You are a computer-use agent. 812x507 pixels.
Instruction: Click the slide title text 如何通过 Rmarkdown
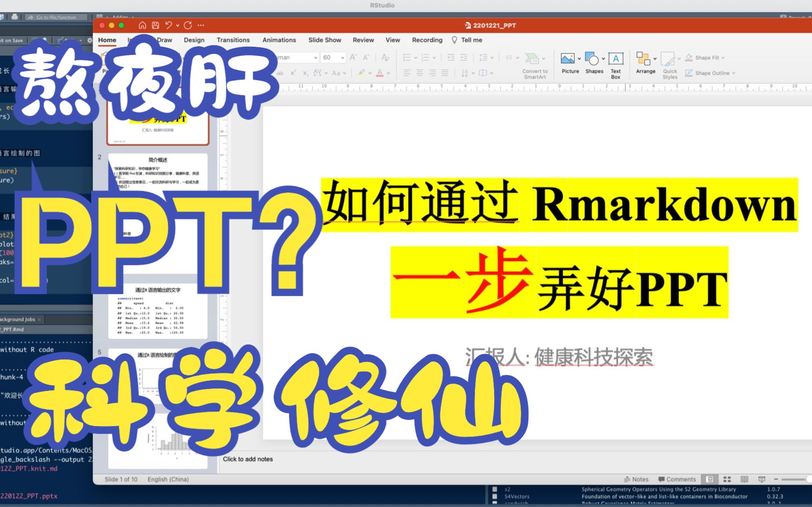click(559, 205)
